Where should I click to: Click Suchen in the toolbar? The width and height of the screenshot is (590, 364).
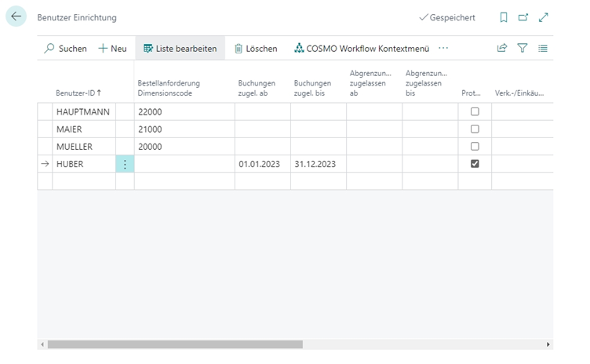(66, 49)
